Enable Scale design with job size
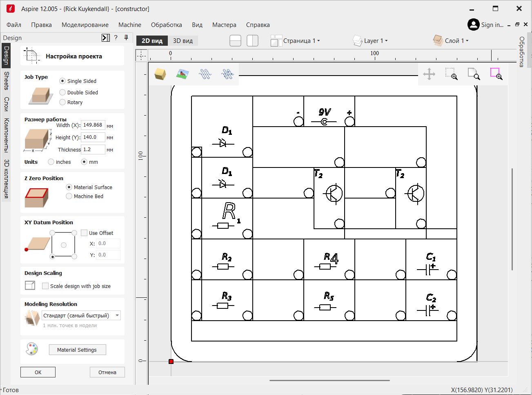This screenshot has height=395, width=532. [45, 286]
